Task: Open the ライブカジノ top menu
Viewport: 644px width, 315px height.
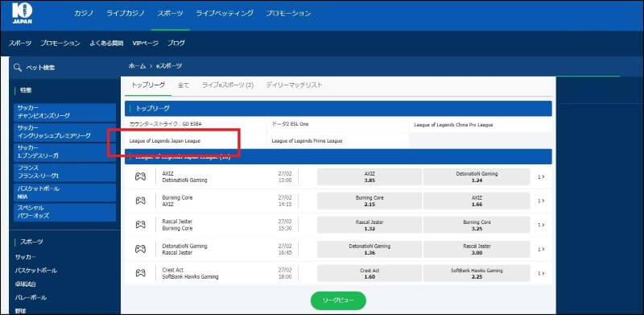Action: pyautogui.click(x=126, y=13)
